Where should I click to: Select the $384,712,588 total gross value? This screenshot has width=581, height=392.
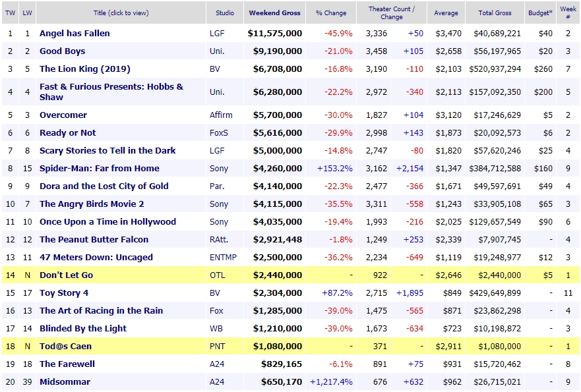(x=495, y=169)
